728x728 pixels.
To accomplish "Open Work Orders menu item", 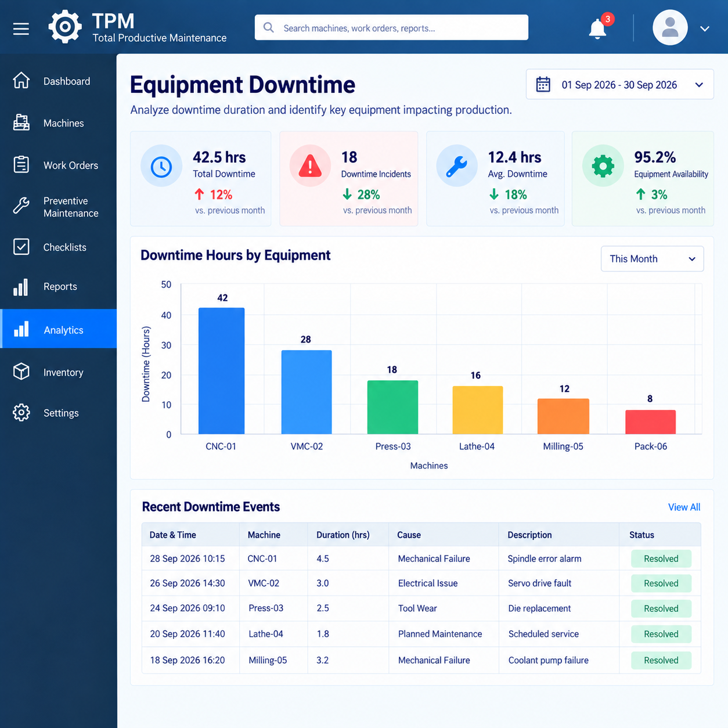I will click(58, 165).
